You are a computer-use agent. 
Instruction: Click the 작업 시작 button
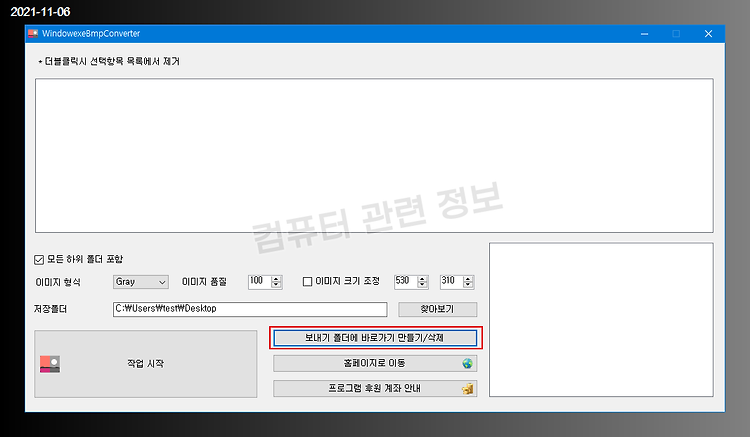[x=145, y=364]
